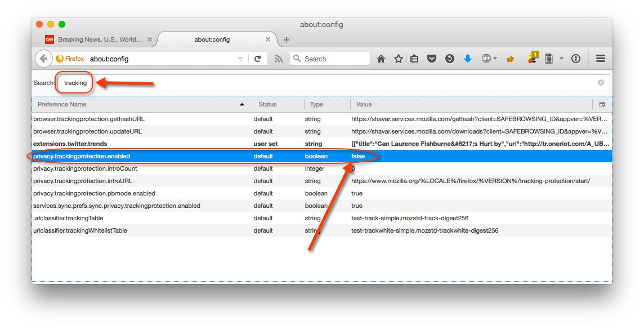Viewport: 644px width, 329px height.
Task: Open the RSS feed subscribe icon
Action: pyautogui.click(x=279, y=59)
